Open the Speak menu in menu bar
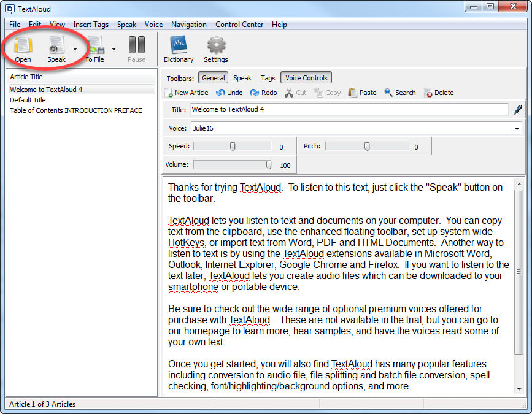The height and width of the screenshot is (414, 532). (x=126, y=25)
